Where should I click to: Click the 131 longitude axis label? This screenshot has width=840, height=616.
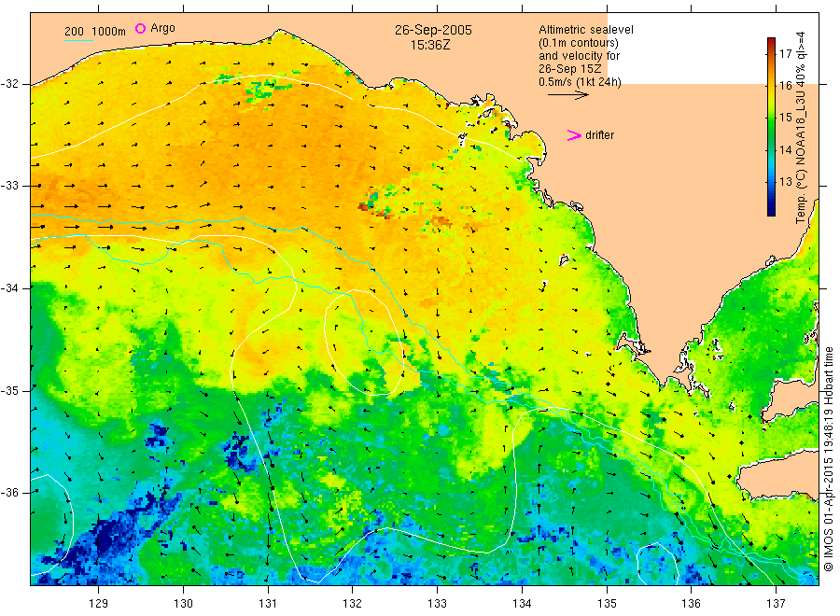tap(268, 604)
